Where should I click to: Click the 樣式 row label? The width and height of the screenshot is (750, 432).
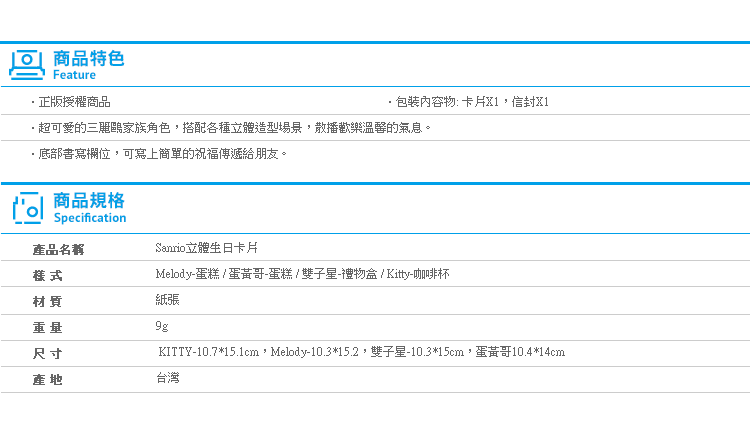point(48,274)
